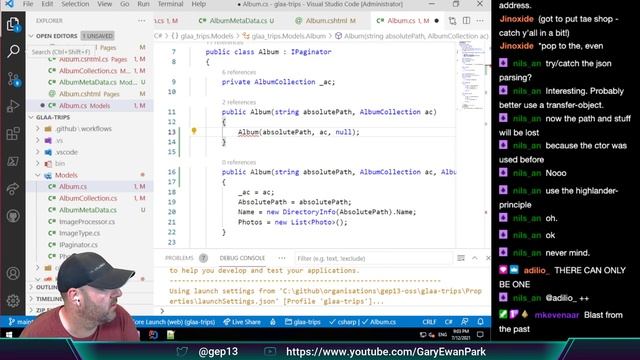Click the 2 references code lens

(x=239, y=102)
